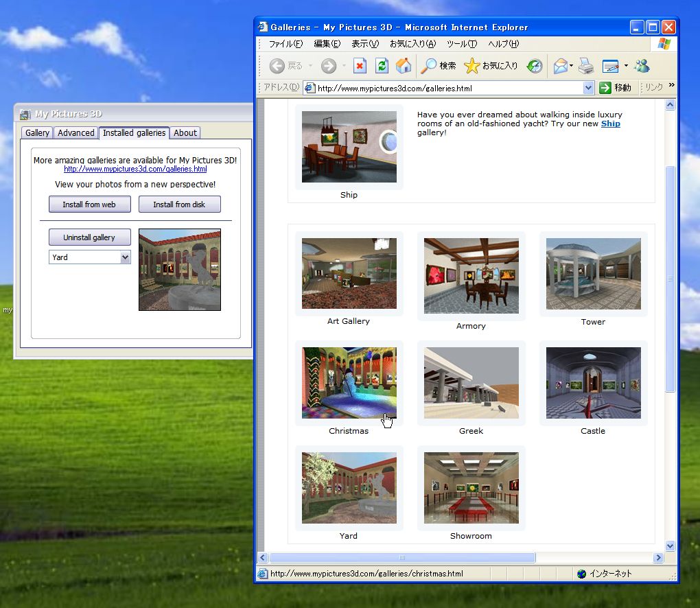Open the Ship gallery thumbnail
Image resolution: width=700 pixels, height=608 pixels.
coord(349,147)
